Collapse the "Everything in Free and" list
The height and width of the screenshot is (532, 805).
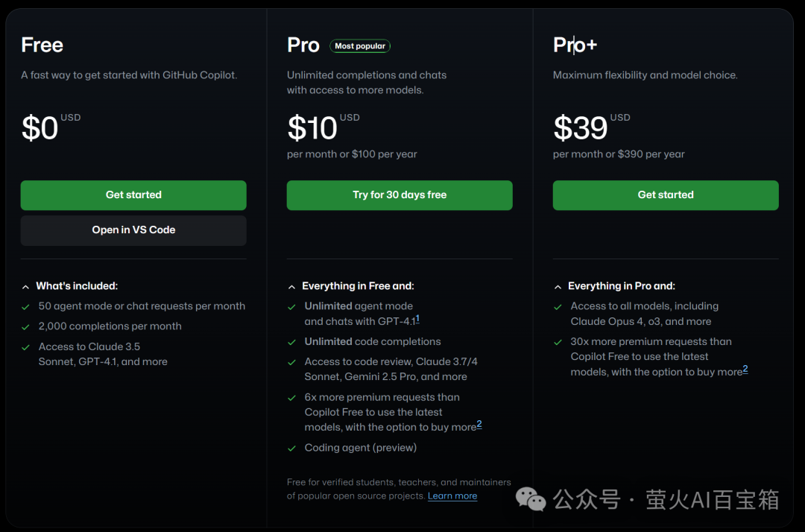pyautogui.click(x=292, y=286)
